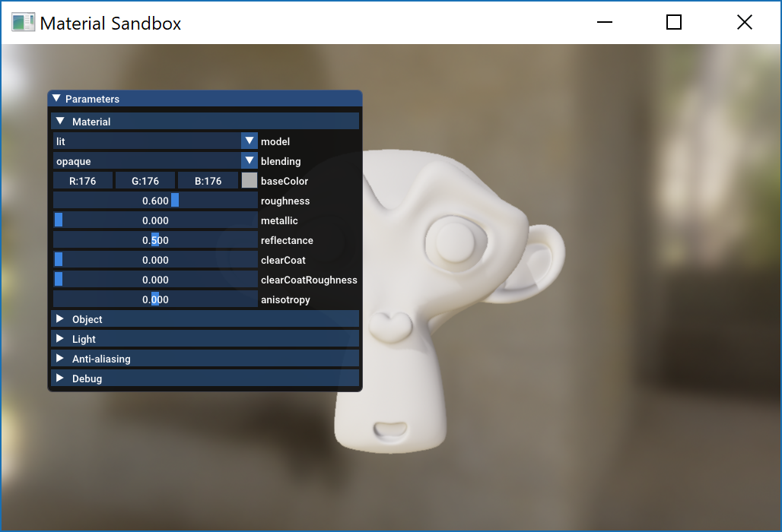Click the roughness slider
The width and height of the screenshot is (782, 532).
click(155, 200)
